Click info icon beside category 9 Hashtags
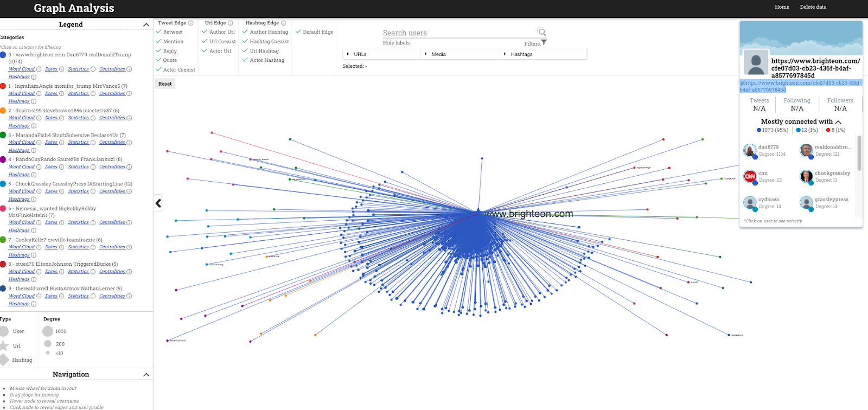This screenshot has width=868, height=410. (x=34, y=304)
